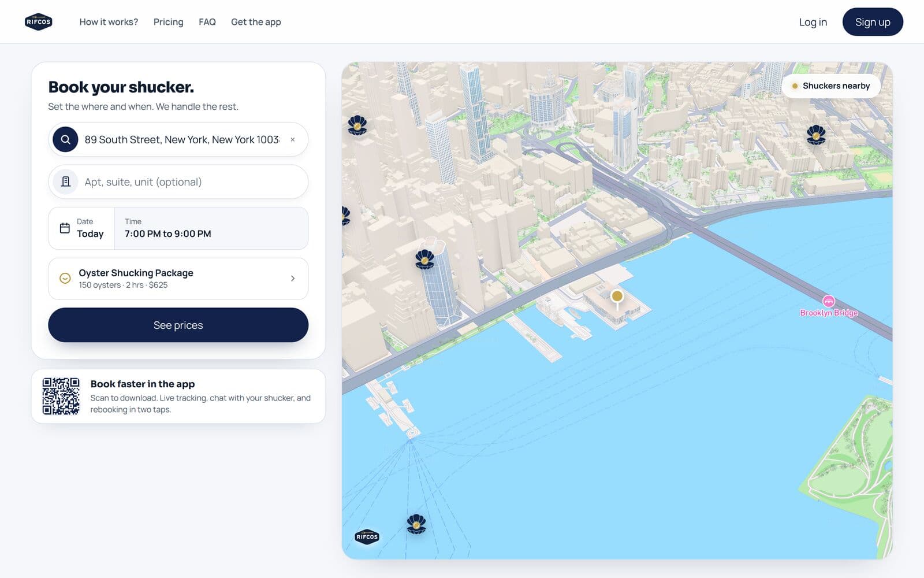This screenshot has width=924, height=578.
Task: Clear the address with the x icon
Action: click(x=293, y=139)
